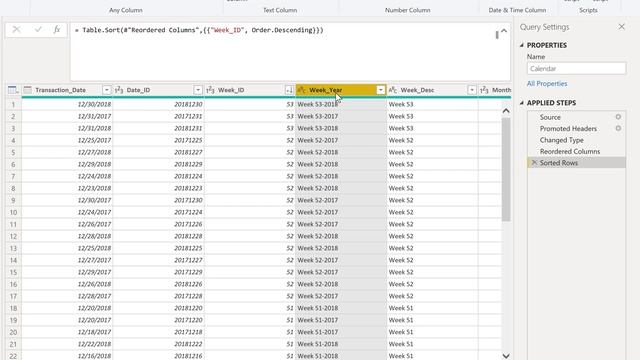Select the Week_Desc column header
Image resolution: width=640 pixels, height=360 pixels.
click(x=432, y=90)
